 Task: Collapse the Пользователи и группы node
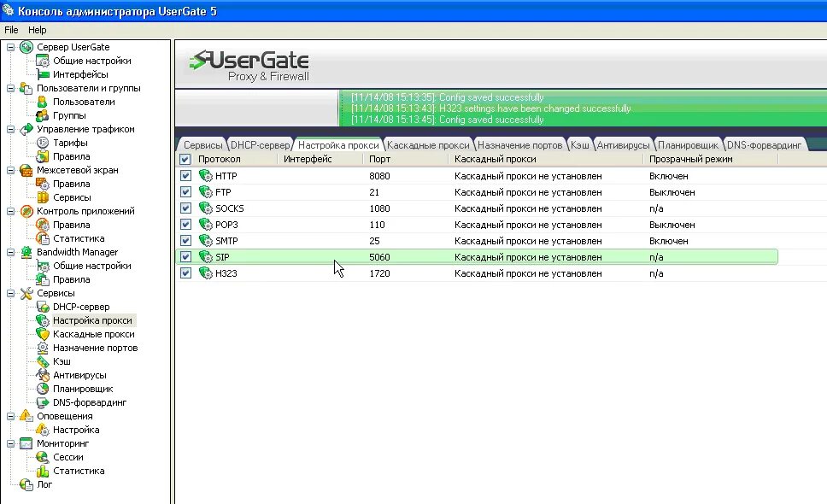coord(10,89)
